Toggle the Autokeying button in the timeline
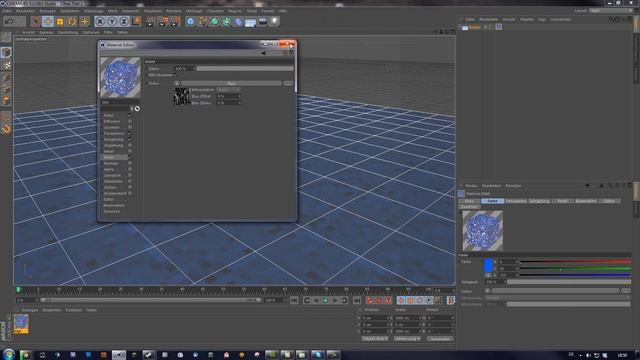Screen dimensions: 640x360 click(379, 300)
